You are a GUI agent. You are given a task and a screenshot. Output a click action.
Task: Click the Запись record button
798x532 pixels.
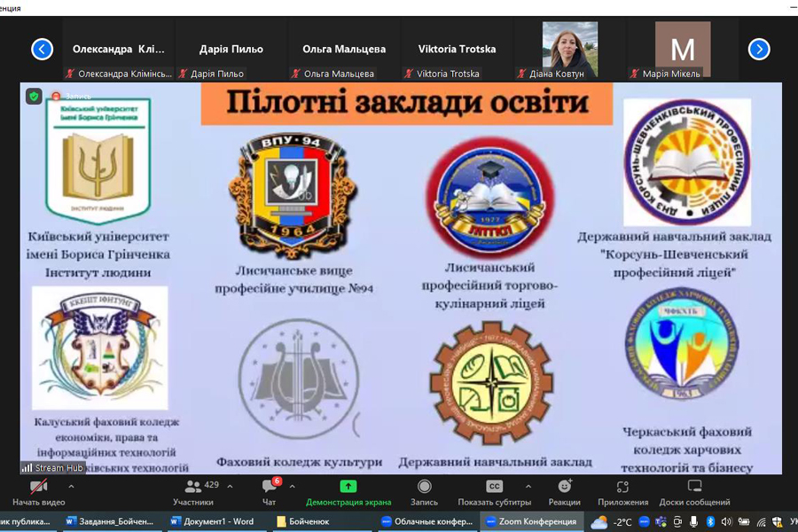pyautogui.click(x=424, y=492)
